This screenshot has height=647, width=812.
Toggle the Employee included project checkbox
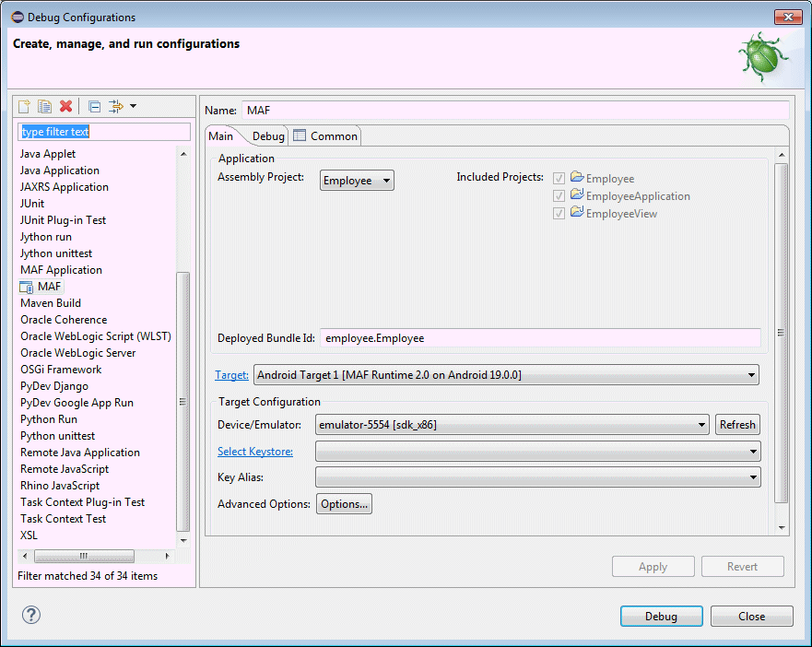click(x=559, y=179)
